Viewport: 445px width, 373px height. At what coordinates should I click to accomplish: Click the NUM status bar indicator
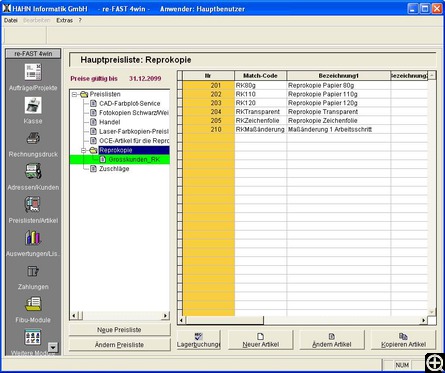(402, 365)
